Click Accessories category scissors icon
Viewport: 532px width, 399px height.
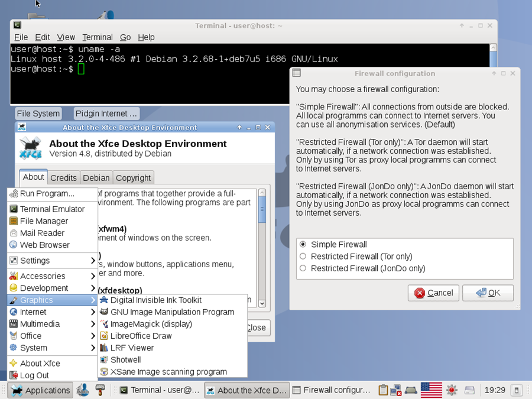pyautogui.click(x=13, y=276)
